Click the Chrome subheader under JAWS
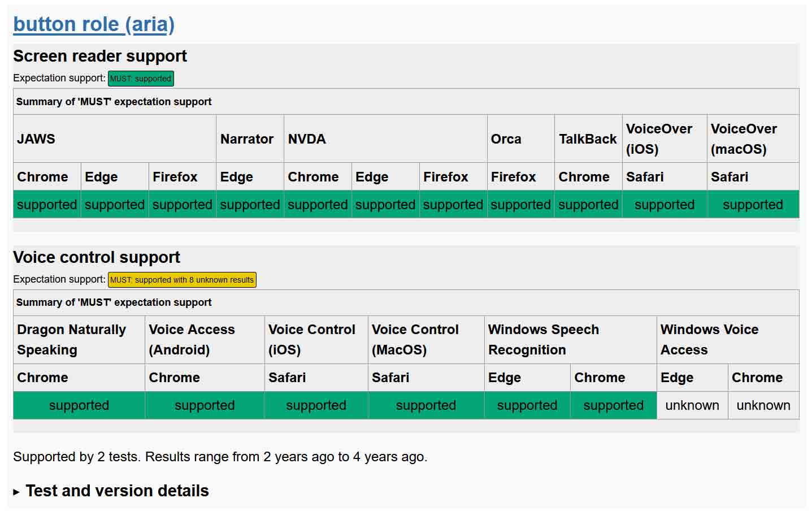The height and width of the screenshot is (511, 812). point(47,177)
